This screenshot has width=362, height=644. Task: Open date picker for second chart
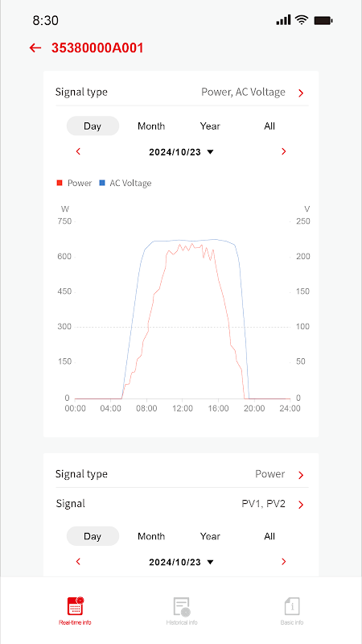(x=181, y=562)
